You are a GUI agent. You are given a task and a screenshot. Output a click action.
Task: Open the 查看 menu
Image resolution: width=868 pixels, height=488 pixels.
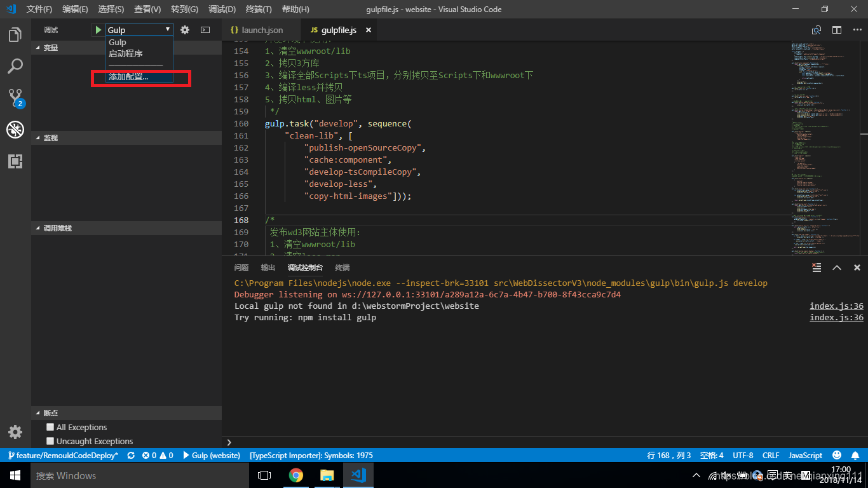point(147,9)
